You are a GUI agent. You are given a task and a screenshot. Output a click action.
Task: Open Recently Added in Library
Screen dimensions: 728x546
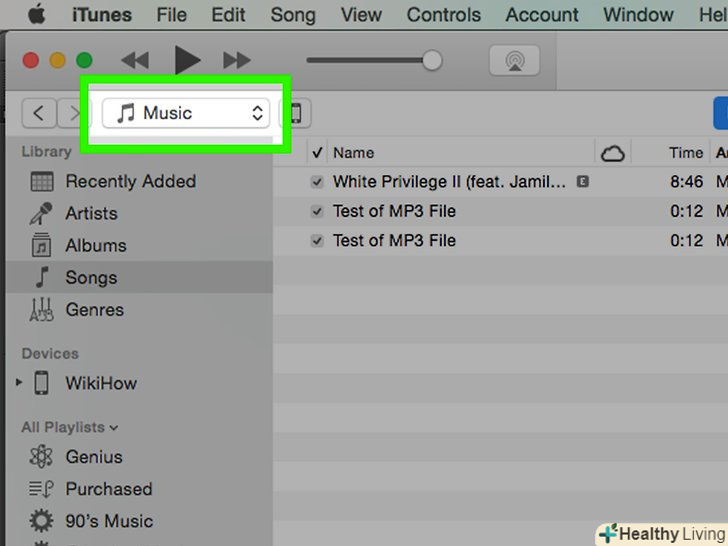click(130, 182)
